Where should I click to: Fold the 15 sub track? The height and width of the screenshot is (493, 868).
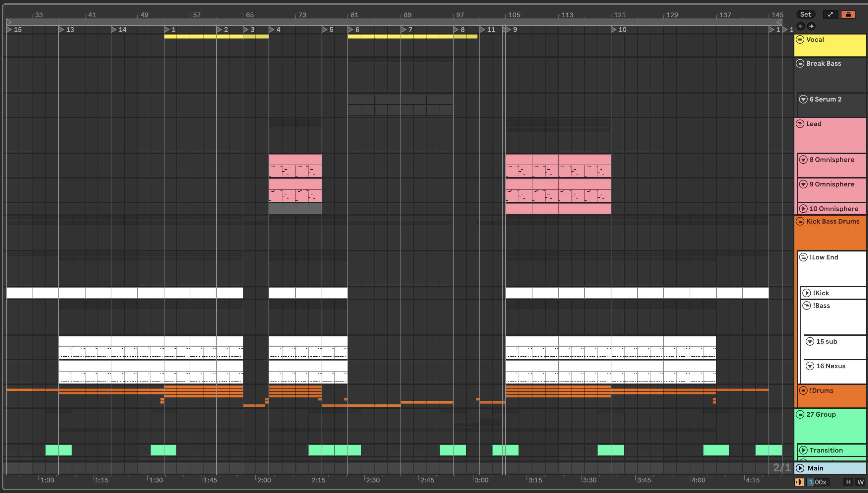[x=810, y=341]
